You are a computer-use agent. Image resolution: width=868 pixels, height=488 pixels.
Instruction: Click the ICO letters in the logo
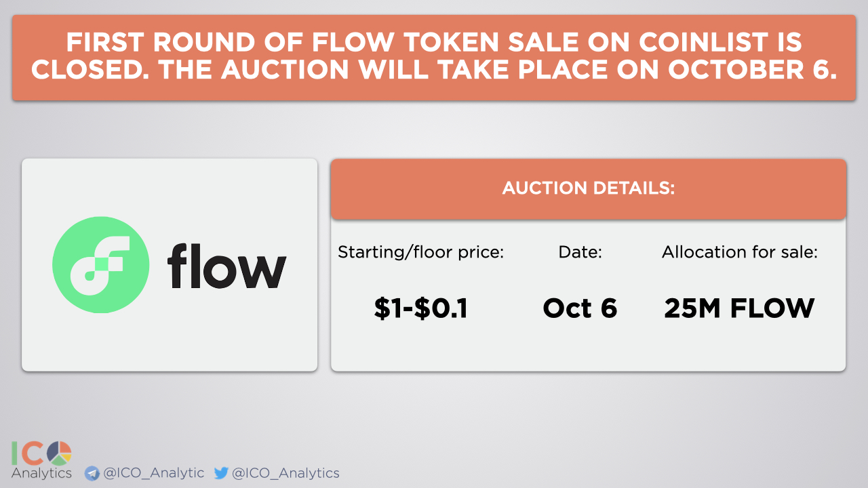tap(28, 453)
